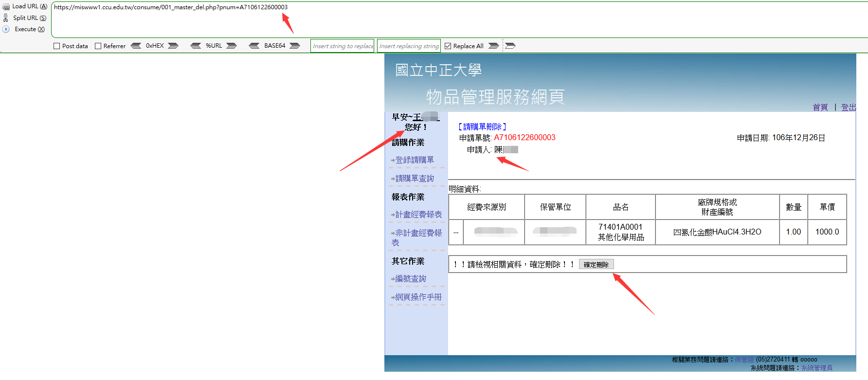Click the arrow right after Replace All

494,46
